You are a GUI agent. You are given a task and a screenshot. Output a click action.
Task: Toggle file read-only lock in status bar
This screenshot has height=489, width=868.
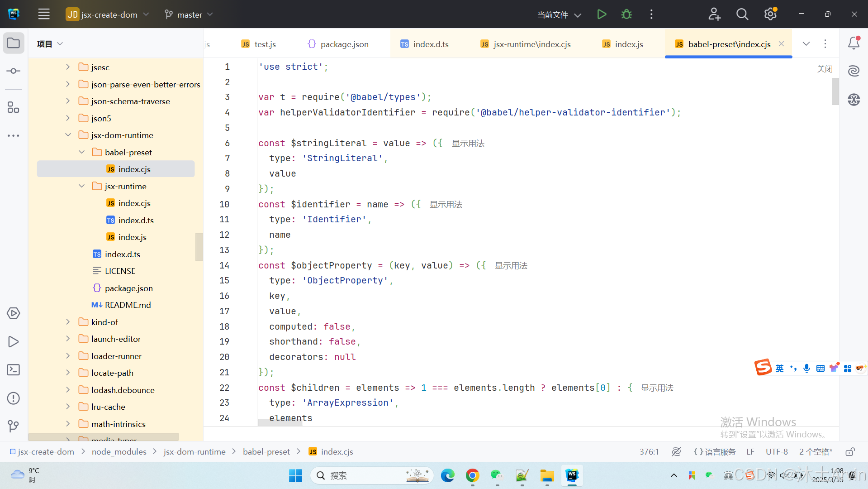click(x=849, y=451)
